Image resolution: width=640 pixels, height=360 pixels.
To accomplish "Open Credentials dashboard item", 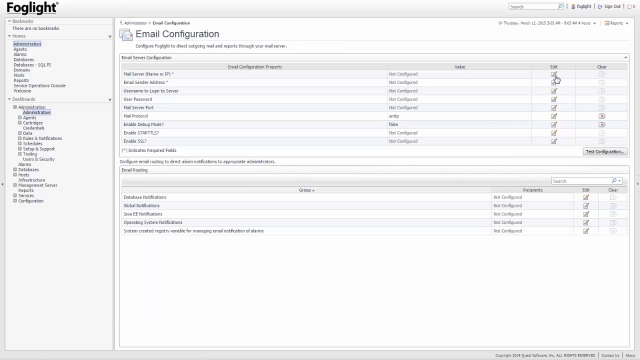I will [33, 128].
